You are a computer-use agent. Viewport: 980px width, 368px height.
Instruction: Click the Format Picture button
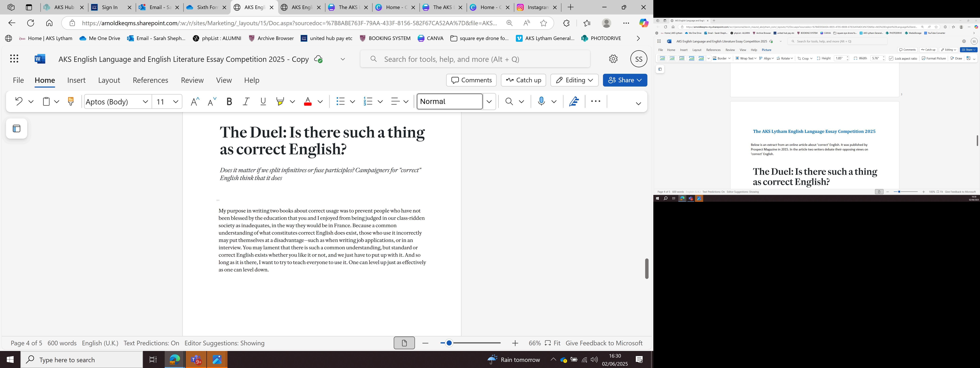934,58
